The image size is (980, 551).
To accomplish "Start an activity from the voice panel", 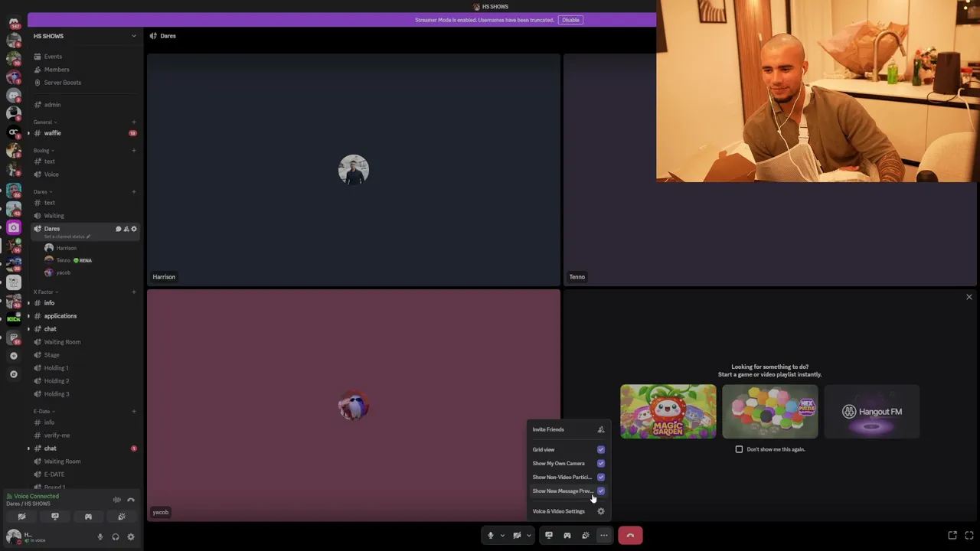I will click(x=88, y=517).
